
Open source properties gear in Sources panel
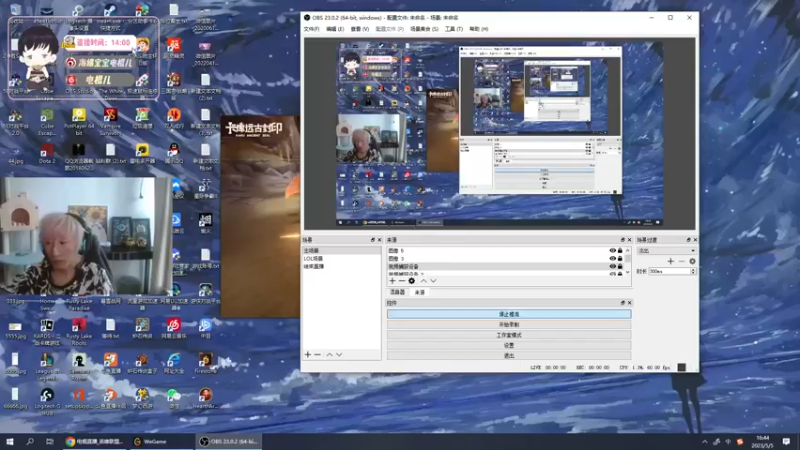(x=412, y=281)
